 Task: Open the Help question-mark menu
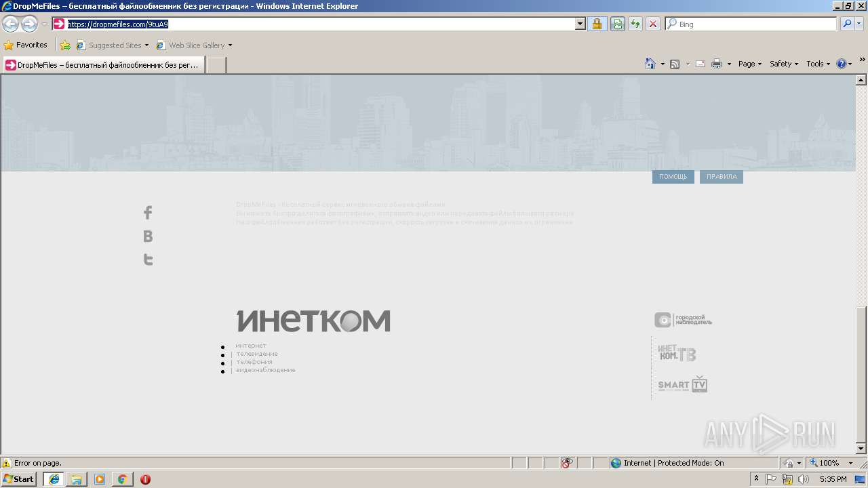point(844,64)
